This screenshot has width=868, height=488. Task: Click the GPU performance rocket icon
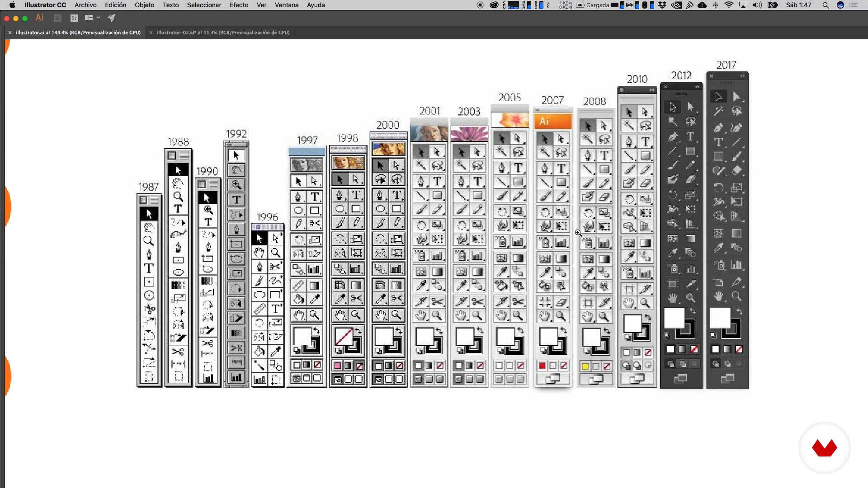(x=111, y=18)
